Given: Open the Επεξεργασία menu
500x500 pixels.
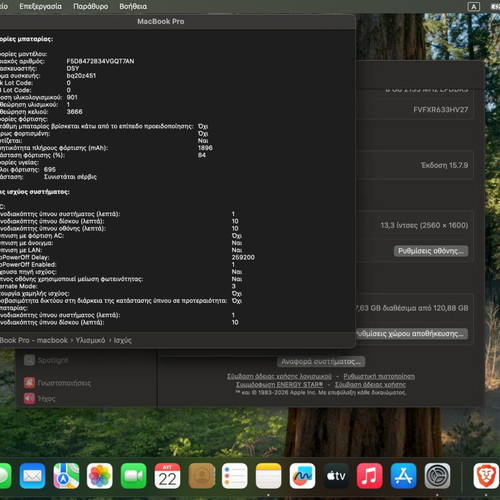Looking at the screenshot, I should (41, 6).
